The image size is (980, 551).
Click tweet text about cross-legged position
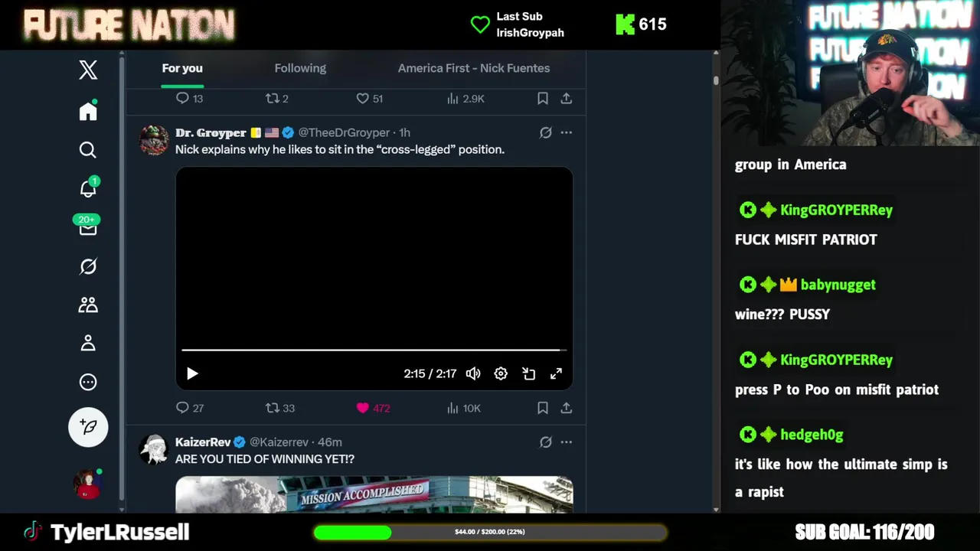tap(340, 149)
